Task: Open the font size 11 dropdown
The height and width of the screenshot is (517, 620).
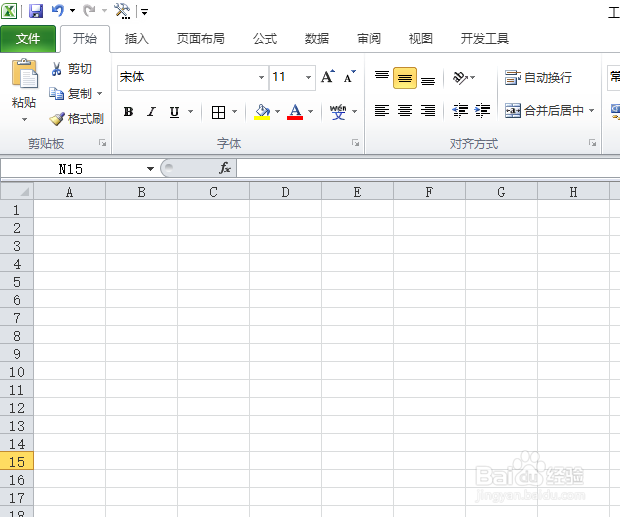Action: pyautogui.click(x=308, y=77)
